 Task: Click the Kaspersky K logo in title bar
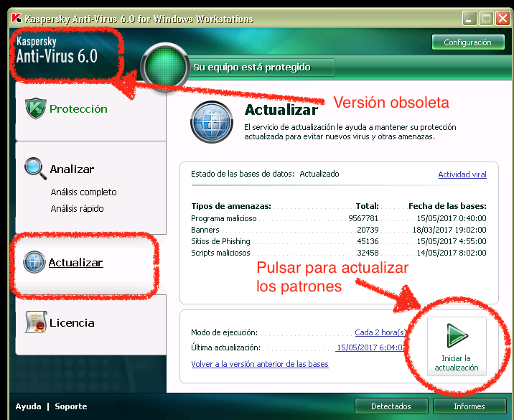click(x=17, y=18)
